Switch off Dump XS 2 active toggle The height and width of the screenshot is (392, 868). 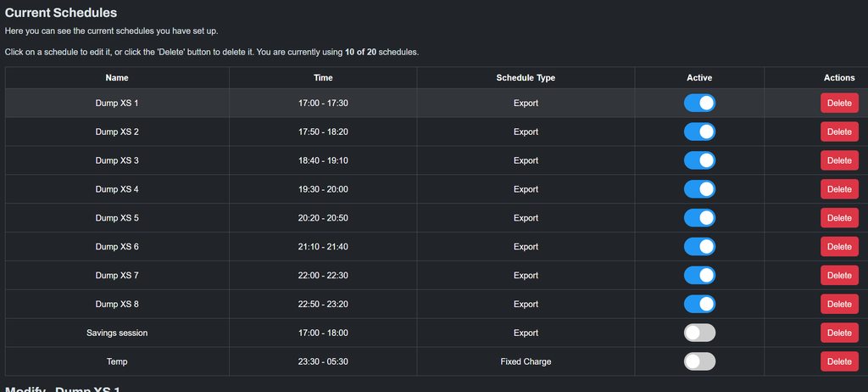pyautogui.click(x=699, y=132)
